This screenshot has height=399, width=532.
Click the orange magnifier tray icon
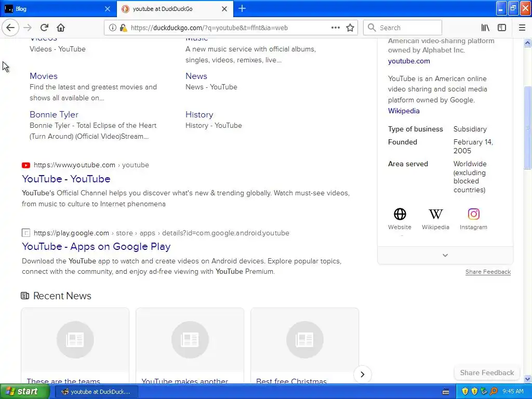click(x=494, y=392)
